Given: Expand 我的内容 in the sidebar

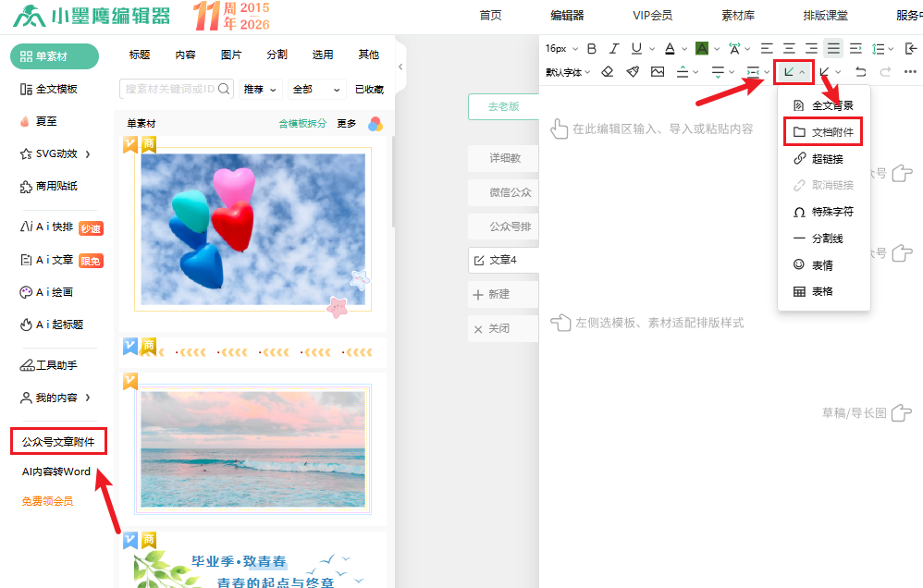Looking at the screenshot, I should click(55, 398).
